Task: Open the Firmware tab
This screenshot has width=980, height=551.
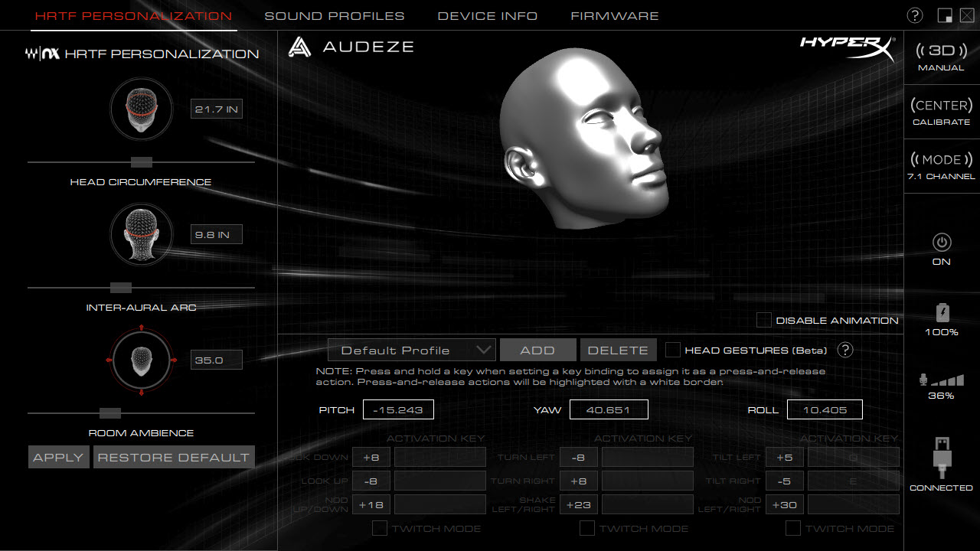Action: [x=615, y=15]
